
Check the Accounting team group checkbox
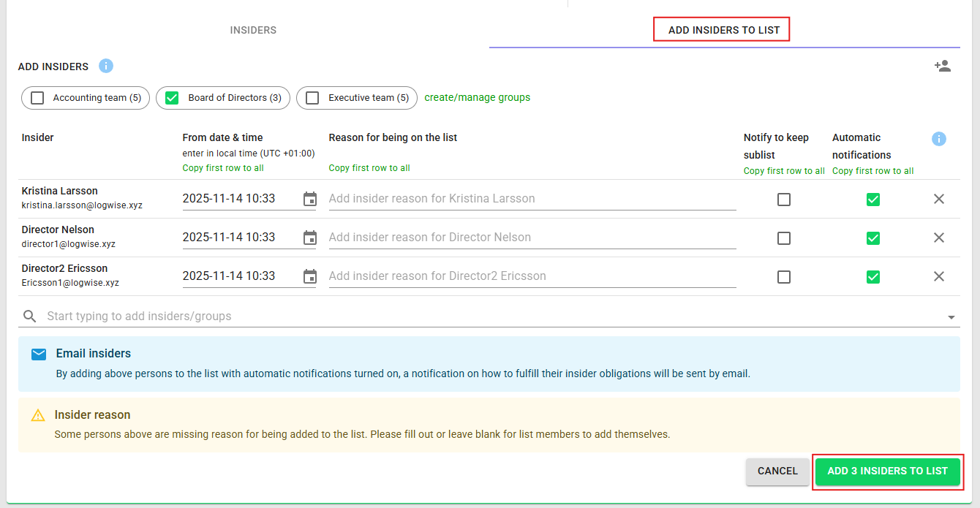click(38, 98)
